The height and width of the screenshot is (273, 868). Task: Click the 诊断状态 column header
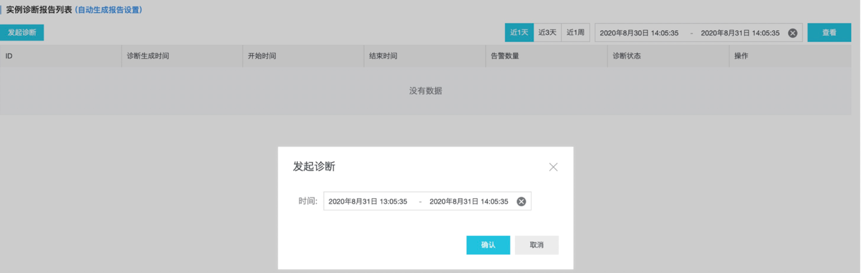click(626, 56)
